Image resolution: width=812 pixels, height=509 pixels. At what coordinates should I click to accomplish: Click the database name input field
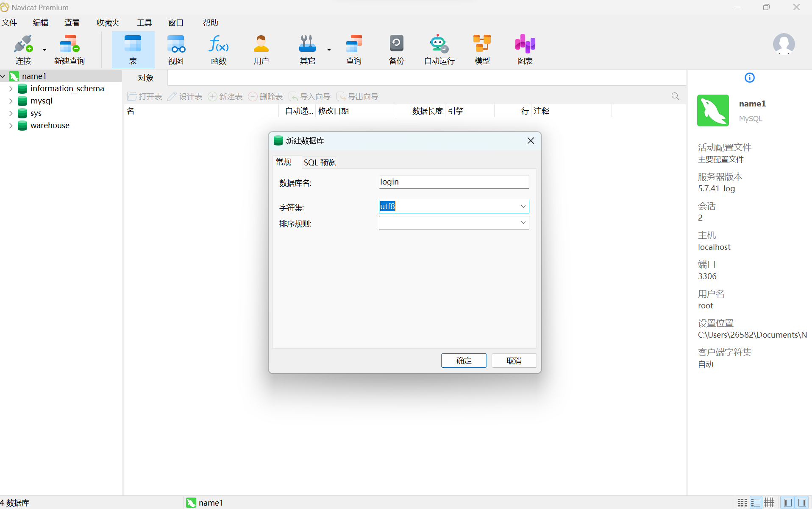coord(453,182)
